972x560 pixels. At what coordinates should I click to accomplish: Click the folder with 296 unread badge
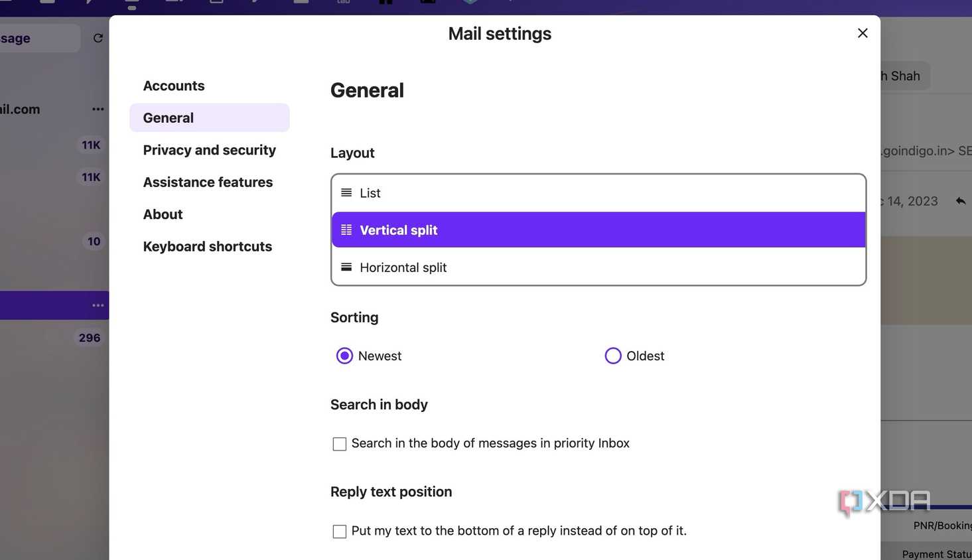[53, 338]
